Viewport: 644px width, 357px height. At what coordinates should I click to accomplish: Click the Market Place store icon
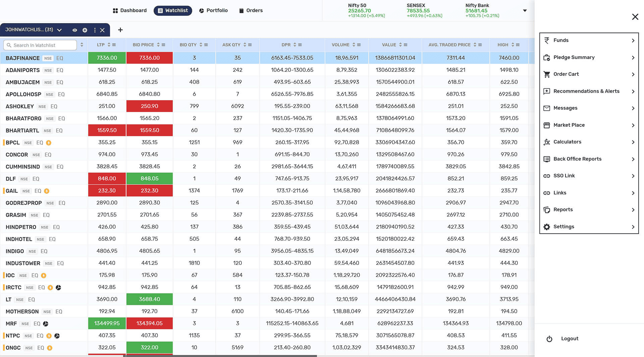547,125
